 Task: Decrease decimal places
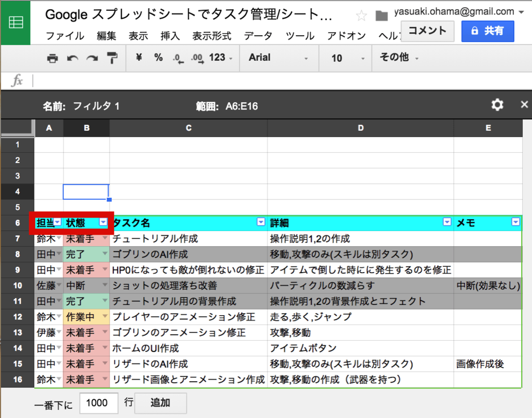point(178,58)
